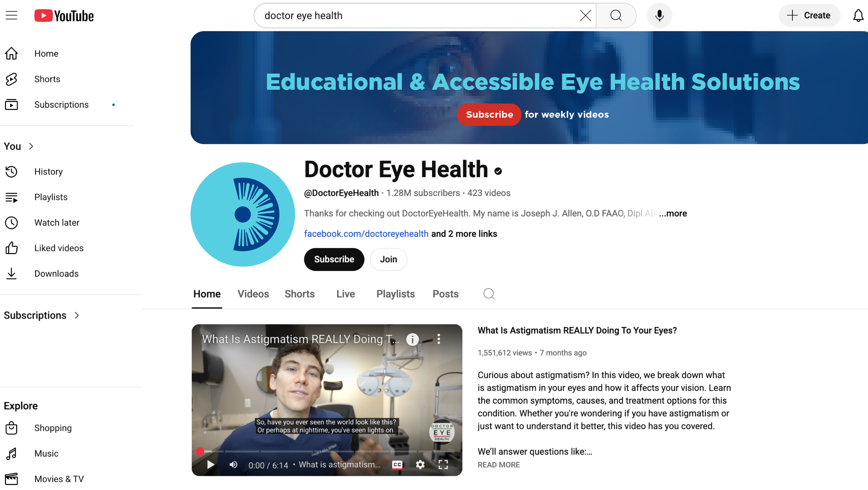Click the @DoctorEyeHealth handle
Viewport: 868px width, 490px height.
(x=341, y=193)
